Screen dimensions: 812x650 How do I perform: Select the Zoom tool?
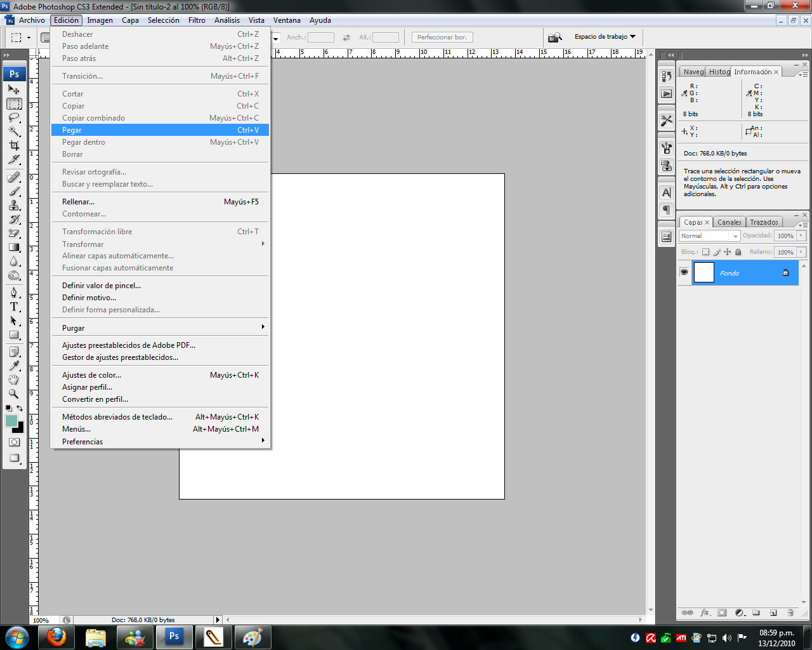tap(14, 394)
